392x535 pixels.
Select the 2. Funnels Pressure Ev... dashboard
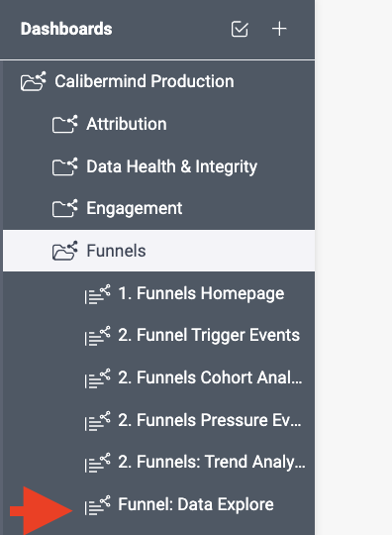tap(210, 420)
